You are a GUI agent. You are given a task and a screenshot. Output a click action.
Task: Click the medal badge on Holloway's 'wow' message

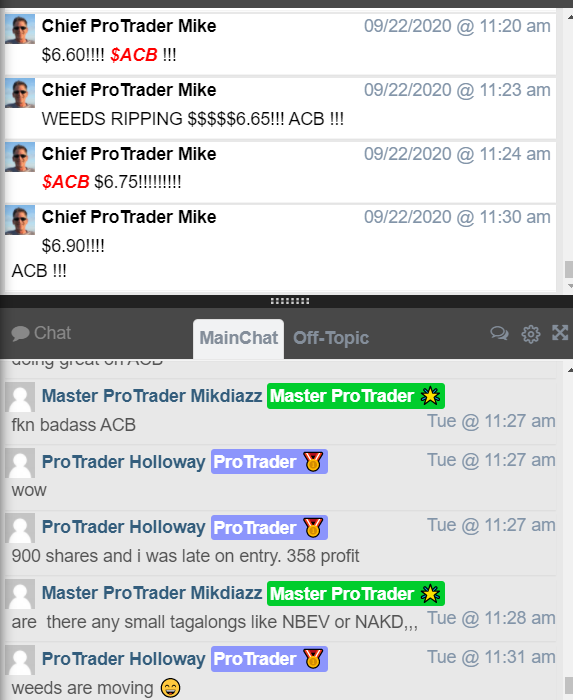313,462
